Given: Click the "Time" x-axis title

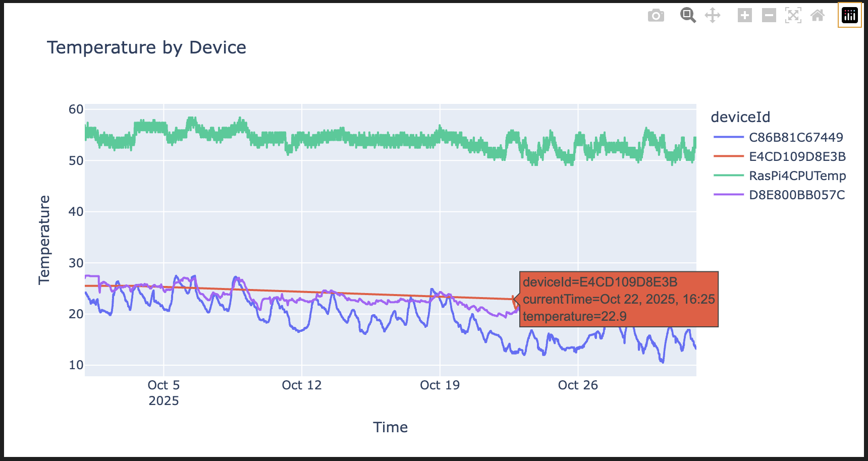Looking at the screenshot, I should point(390,427).
